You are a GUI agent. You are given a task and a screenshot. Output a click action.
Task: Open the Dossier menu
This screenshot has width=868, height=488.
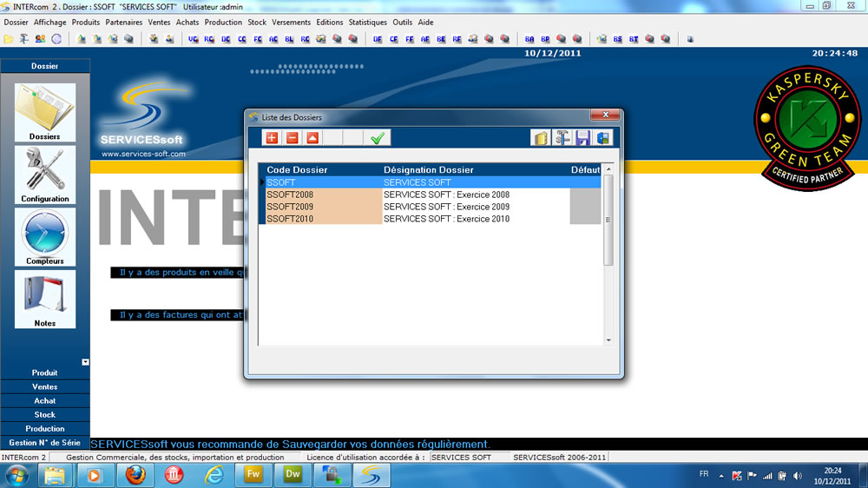point(16,23)
